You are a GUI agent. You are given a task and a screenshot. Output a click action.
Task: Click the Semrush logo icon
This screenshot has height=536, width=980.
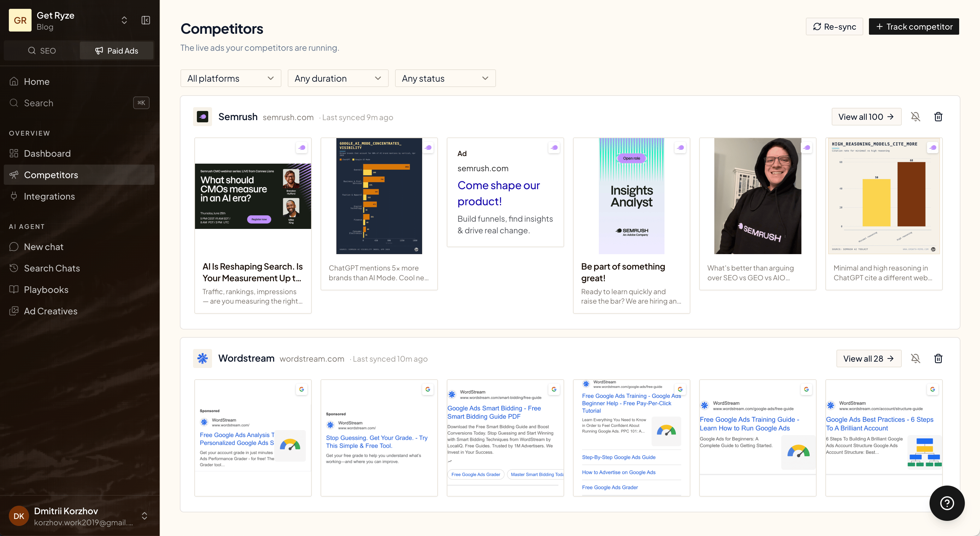click(x=202, y=117)
